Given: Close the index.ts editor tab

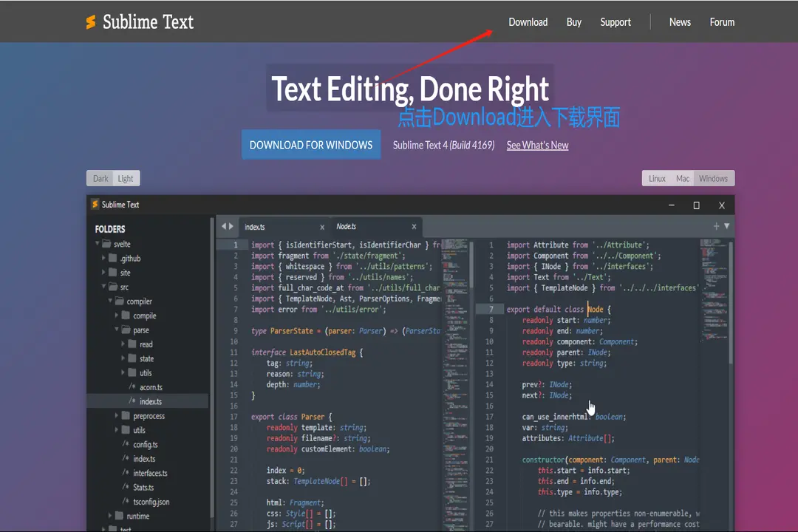Looking at the screenshot, I should tap(322, 227).
